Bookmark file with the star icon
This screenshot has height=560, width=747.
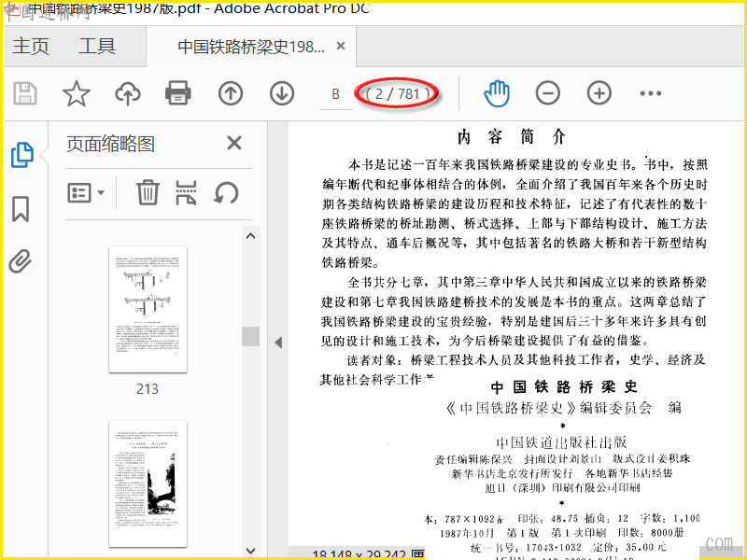coord(77,93)
